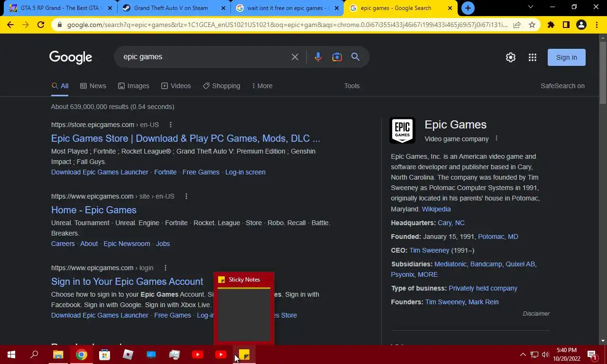
Task: Click SafeSearch on setting
Action: [x=562, y=86]
